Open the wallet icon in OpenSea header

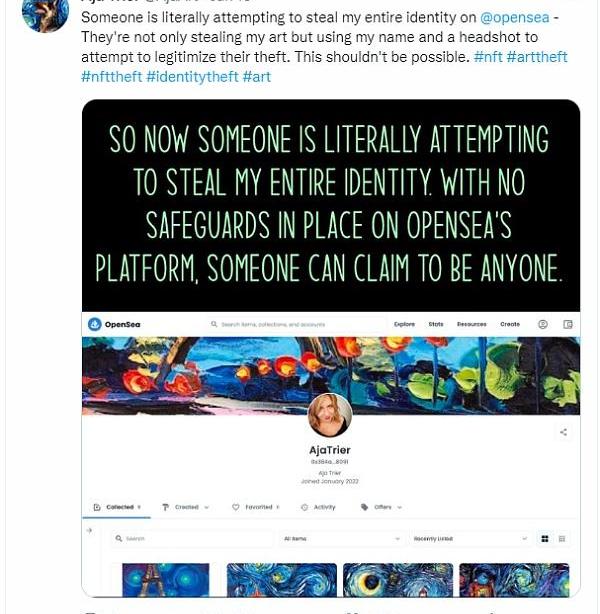568,324
